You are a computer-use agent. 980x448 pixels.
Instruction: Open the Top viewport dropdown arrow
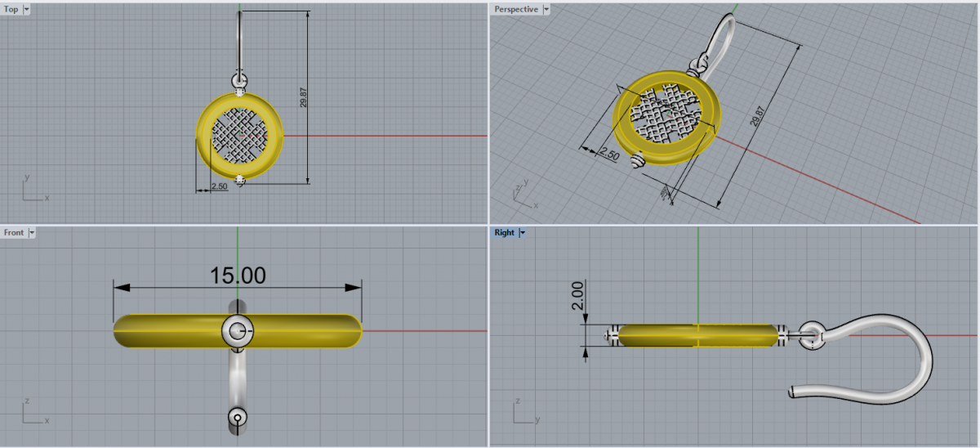[x=27, y=9]
